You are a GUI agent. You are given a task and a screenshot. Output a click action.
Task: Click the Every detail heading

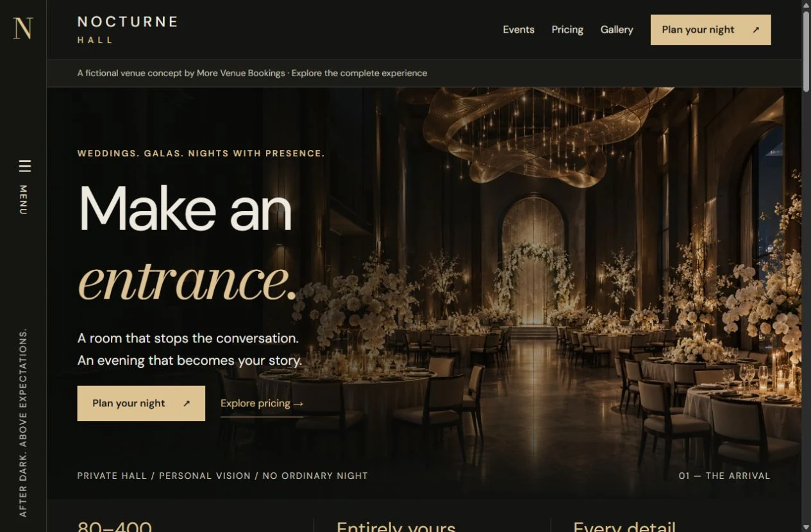click(624, 527)
